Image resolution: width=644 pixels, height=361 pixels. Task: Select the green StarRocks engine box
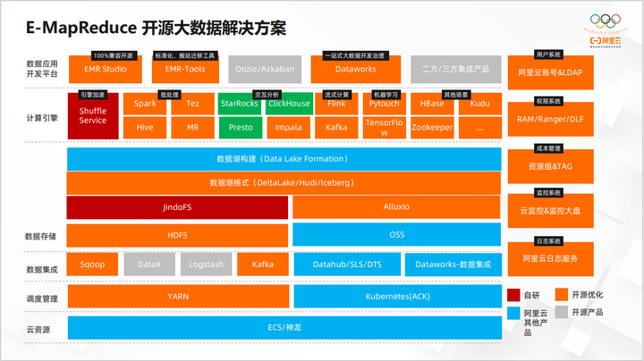click(x=240, y=104)
